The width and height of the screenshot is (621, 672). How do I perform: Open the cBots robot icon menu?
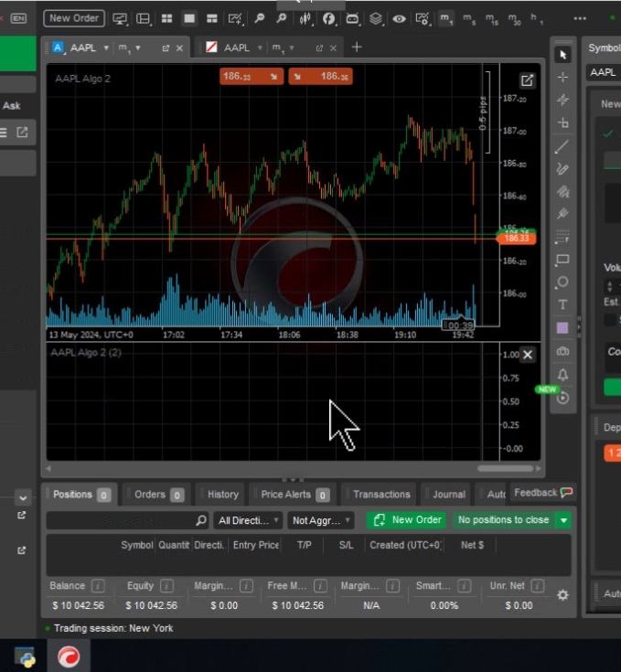[352, 18]
